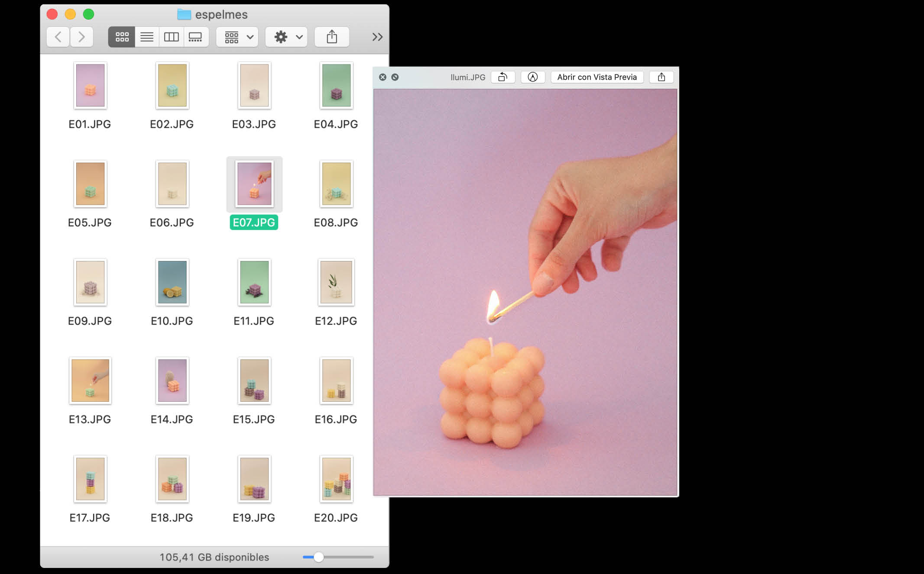Open Markup tool in Quick Look
This screenshot has width=924, height=574.
(532, 77)
